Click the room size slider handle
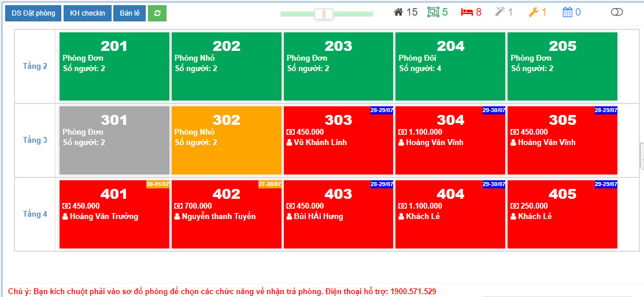Viewport: 644px width, 297px height. click(x=324, y=13)
